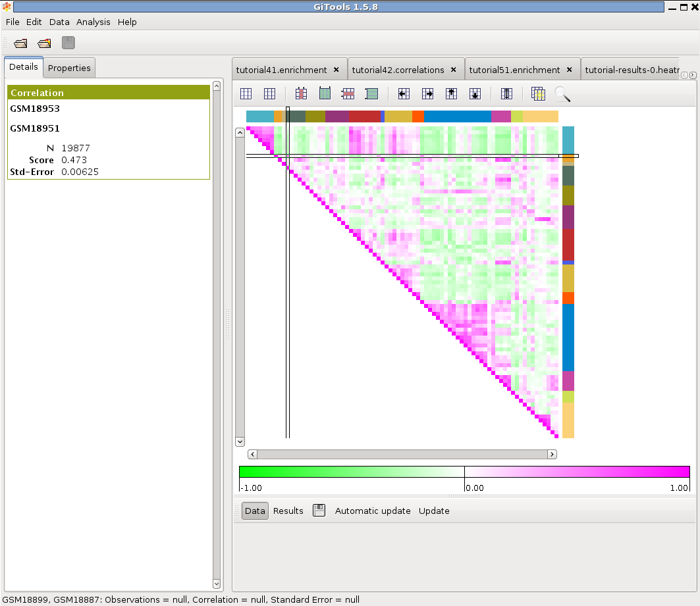Select the tutorial-results-0 heatmap tab

(x=632, y=70)
